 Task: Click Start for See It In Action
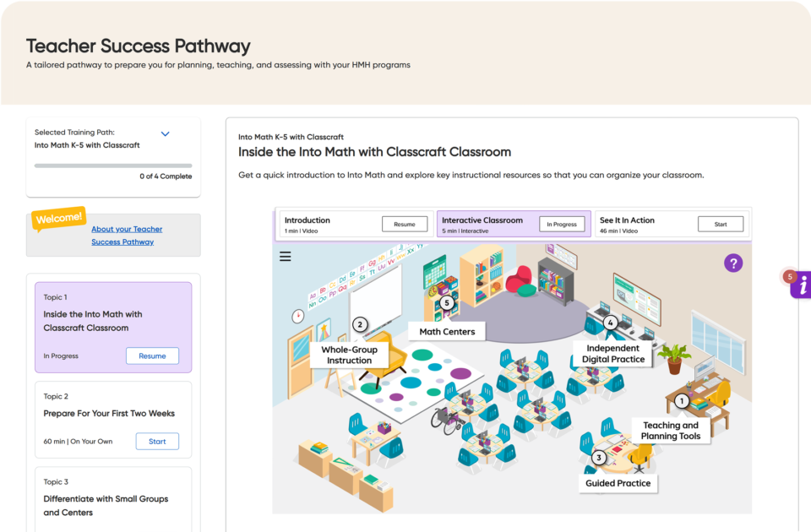[721, 225]
